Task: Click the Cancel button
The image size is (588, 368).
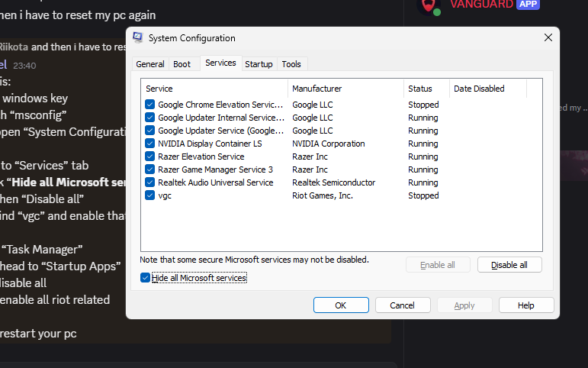Action: pyautogui.click(x=402, y=305)
